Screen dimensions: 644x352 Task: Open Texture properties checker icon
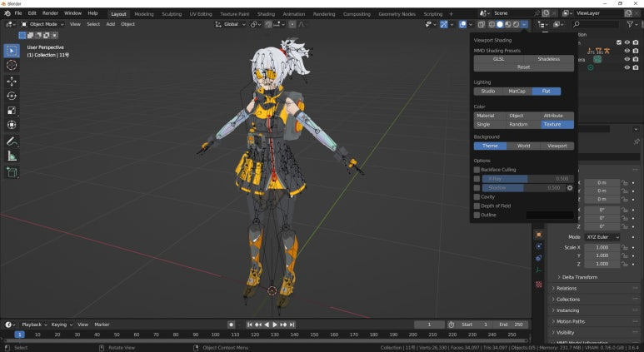tap(539, 284)
